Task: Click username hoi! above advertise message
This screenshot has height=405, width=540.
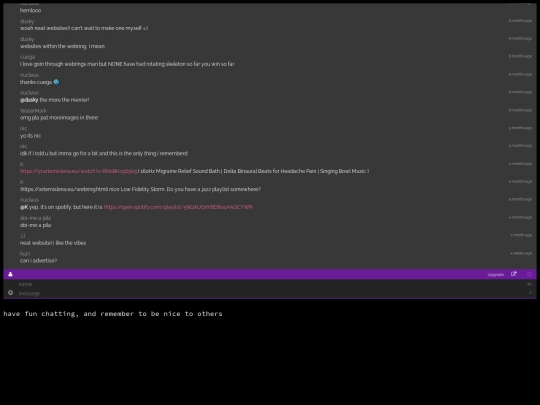Action: [25, 253]
